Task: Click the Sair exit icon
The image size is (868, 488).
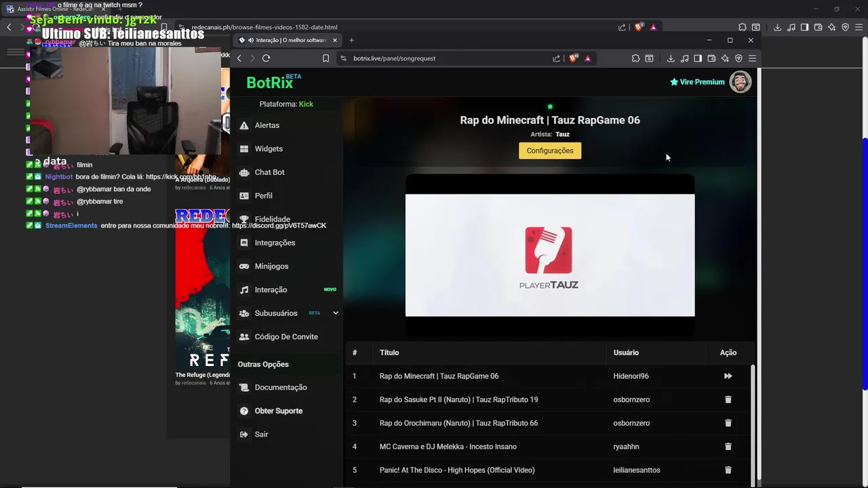Action: pyautogui.click(x=244, y=434)
